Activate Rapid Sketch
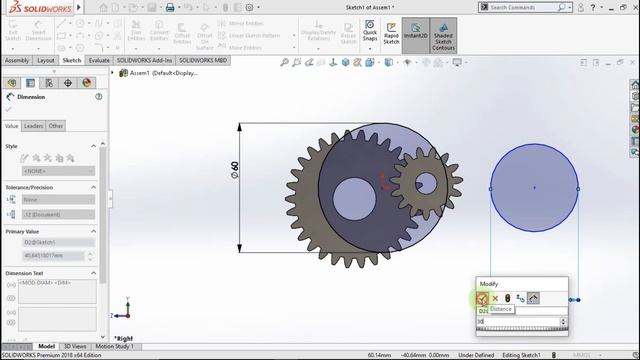 (391, 34)
